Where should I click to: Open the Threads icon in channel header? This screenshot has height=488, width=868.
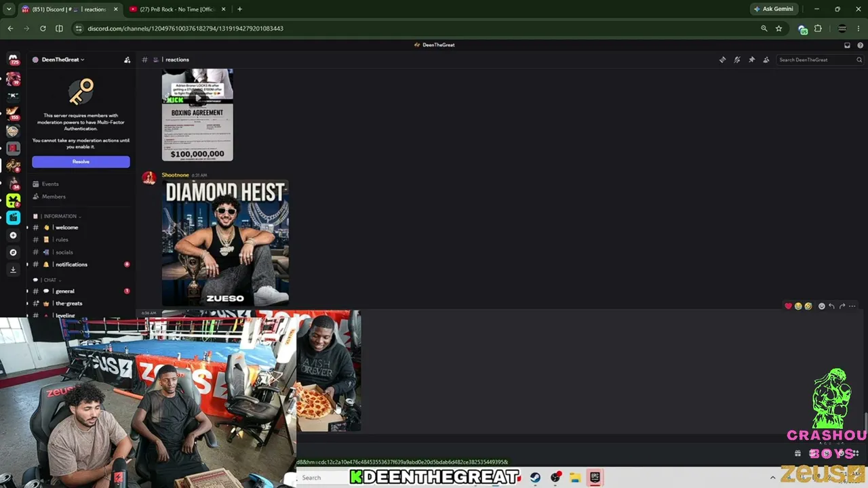point(722,60)
